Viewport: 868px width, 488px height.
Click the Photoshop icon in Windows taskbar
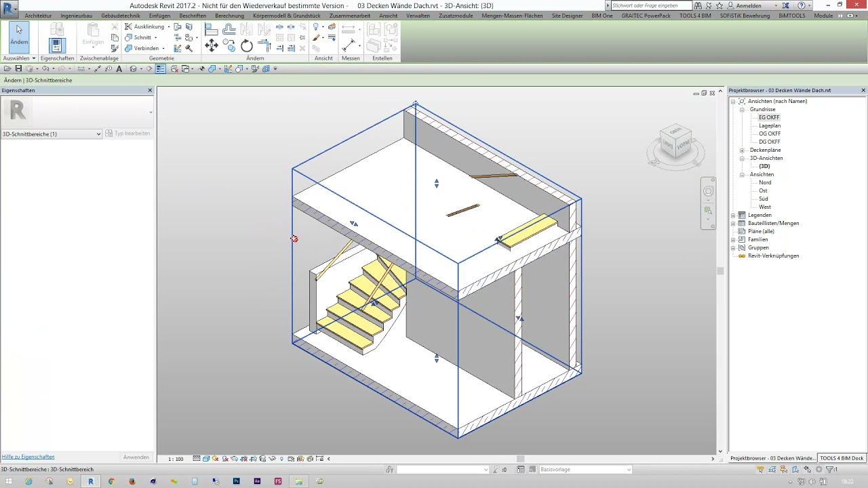236,481
